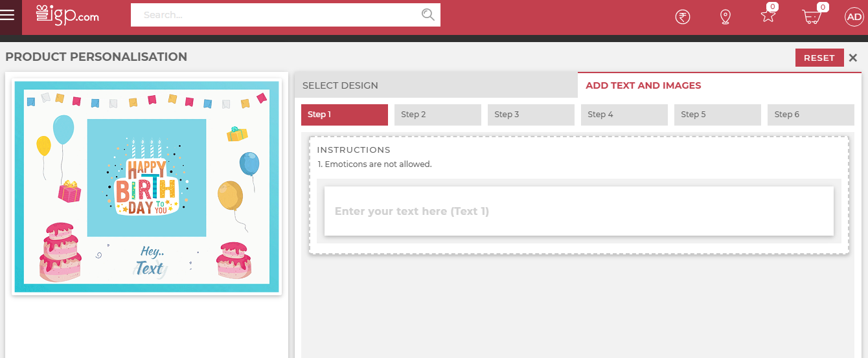
Task: Click the location pin icon
Action: point(725,17)
